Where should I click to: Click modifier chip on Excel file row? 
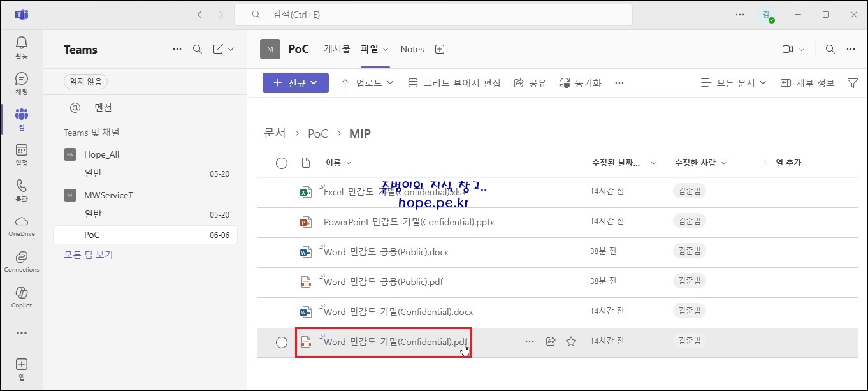(690, 191)
